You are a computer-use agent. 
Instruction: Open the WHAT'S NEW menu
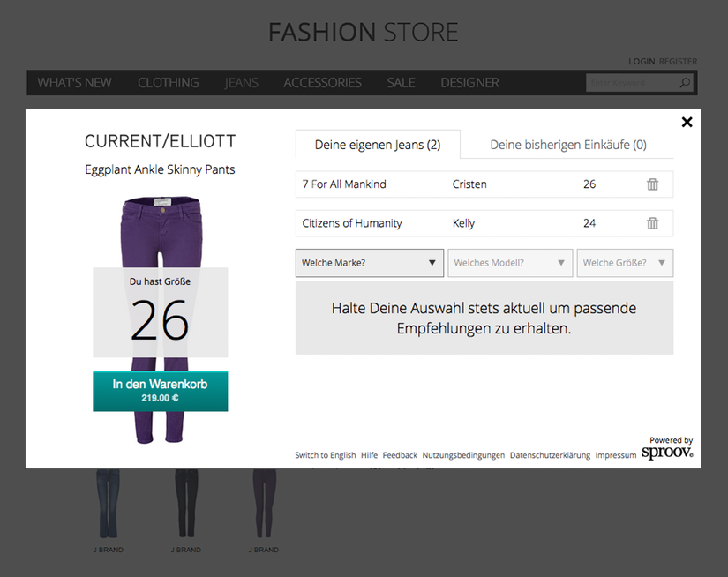(x=74, y=83)
